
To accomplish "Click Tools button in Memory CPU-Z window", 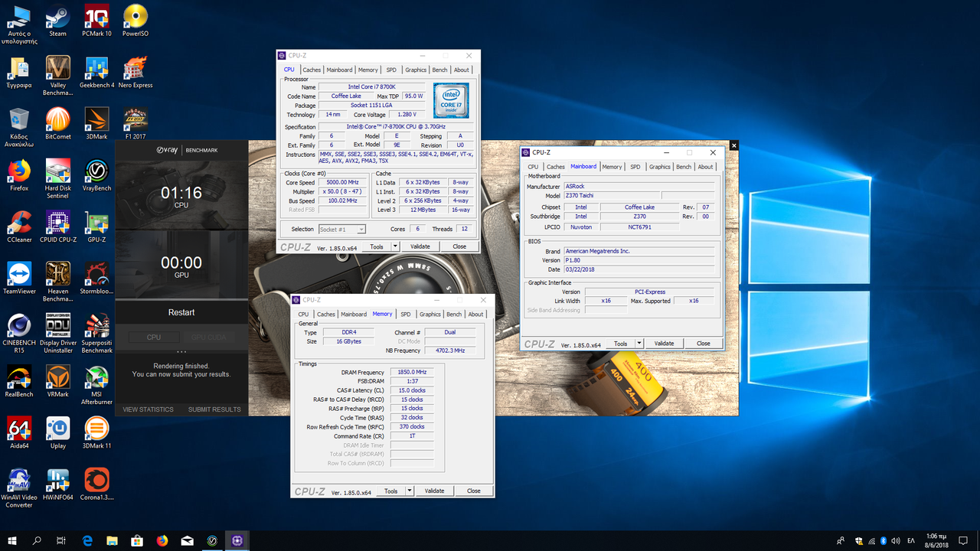I will pyautogui.click(x=391, y=491).
